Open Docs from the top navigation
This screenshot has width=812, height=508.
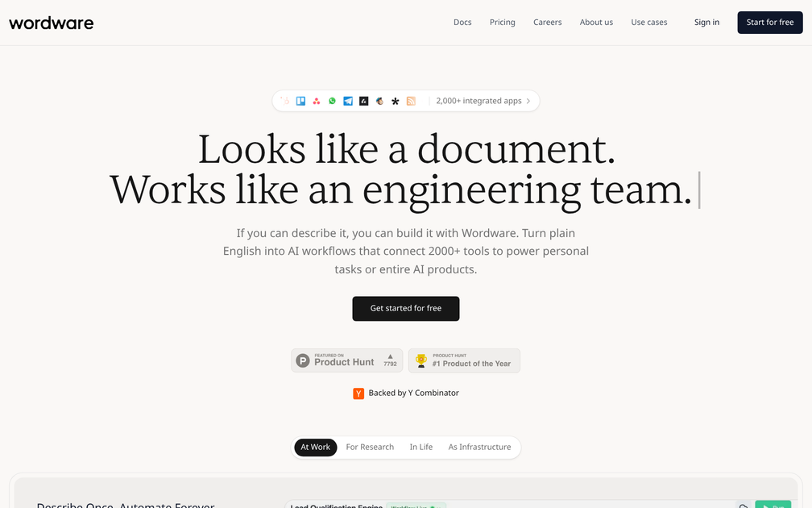point(462,22)
